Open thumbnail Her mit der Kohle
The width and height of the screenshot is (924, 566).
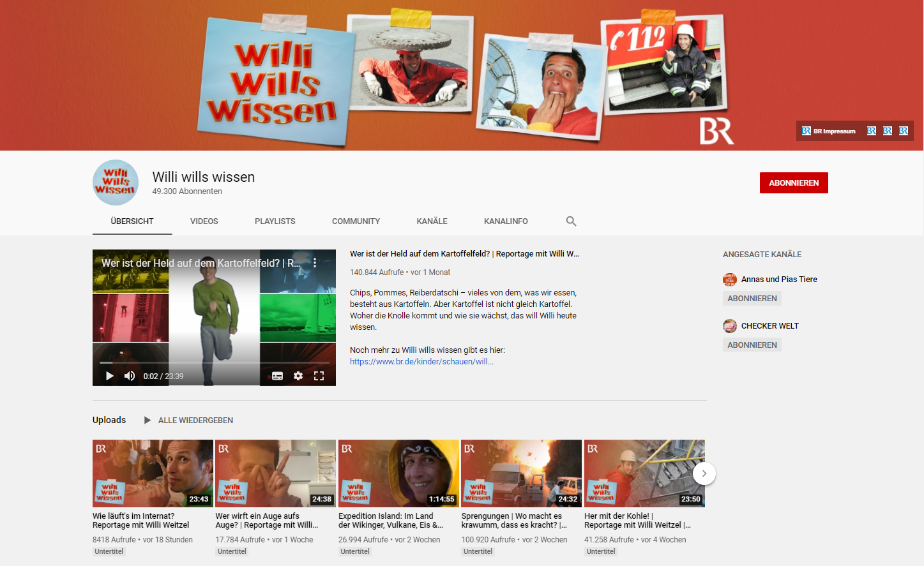click(x=644, y=473)
